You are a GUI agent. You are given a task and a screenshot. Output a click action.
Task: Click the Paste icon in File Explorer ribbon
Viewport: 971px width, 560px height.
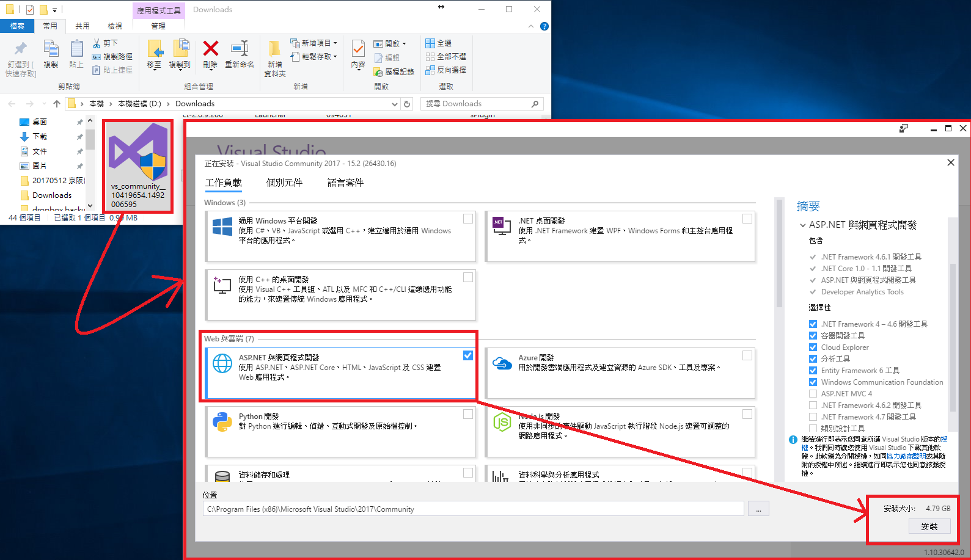(76, 49)
